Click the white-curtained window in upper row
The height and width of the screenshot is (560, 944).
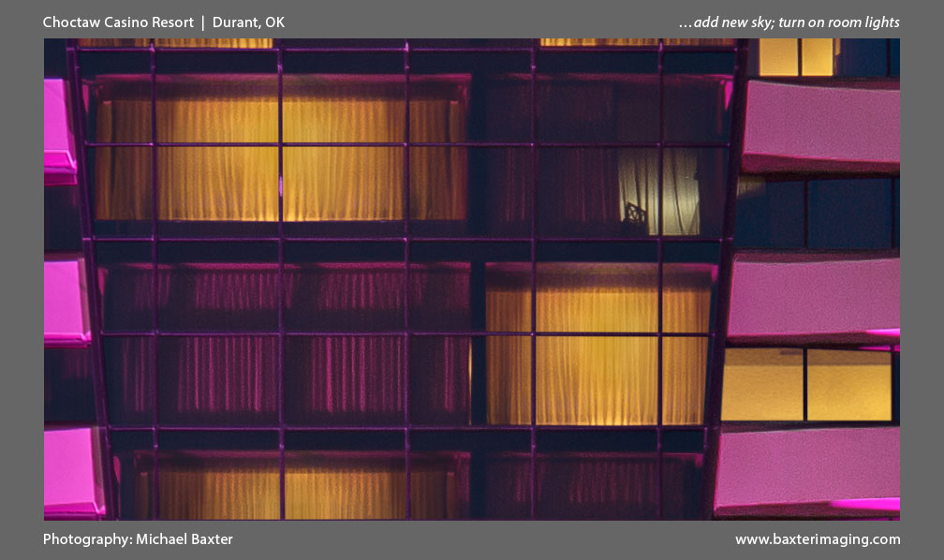click(x=658, y=192)
